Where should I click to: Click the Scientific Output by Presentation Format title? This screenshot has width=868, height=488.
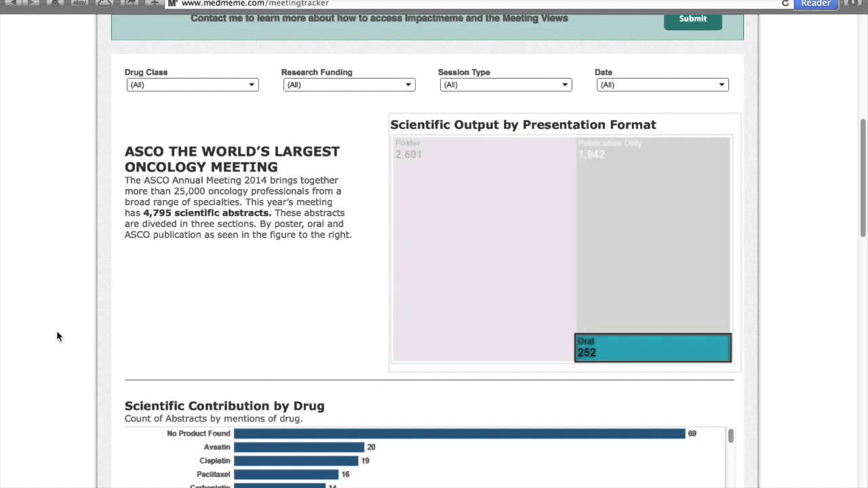point(523,125)
